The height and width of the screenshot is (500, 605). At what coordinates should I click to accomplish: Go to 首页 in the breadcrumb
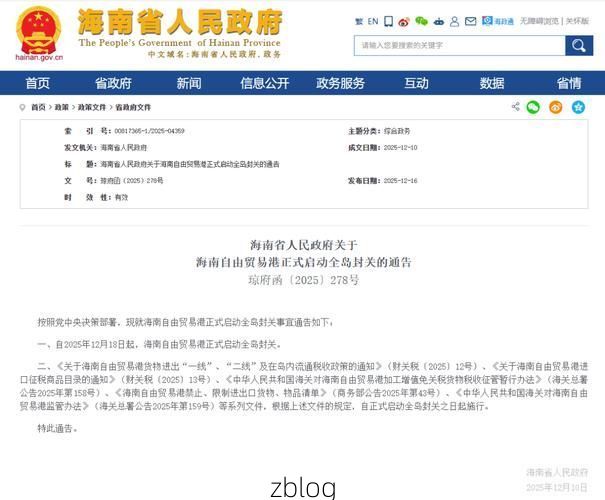click(38, 107)
